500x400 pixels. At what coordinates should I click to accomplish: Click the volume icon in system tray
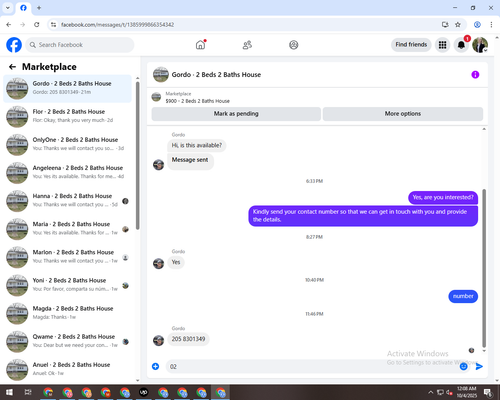[449, 392]
